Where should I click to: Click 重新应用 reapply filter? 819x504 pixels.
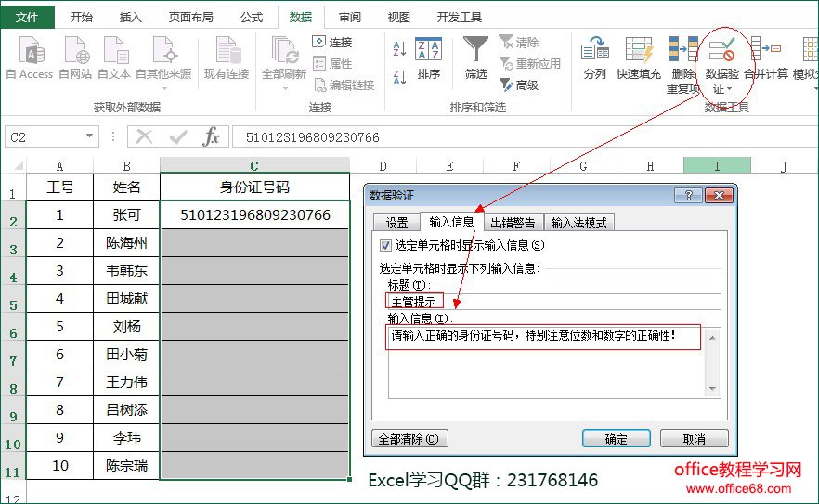point(530,64)
